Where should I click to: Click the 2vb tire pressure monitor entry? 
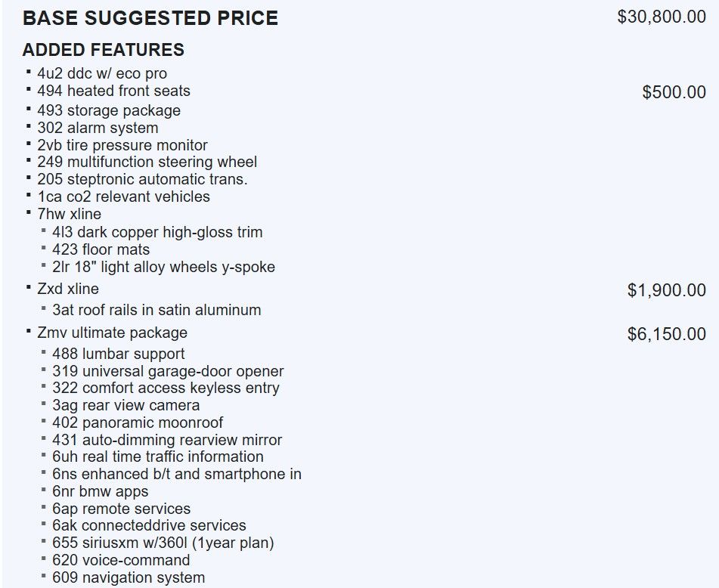[122, 145]
